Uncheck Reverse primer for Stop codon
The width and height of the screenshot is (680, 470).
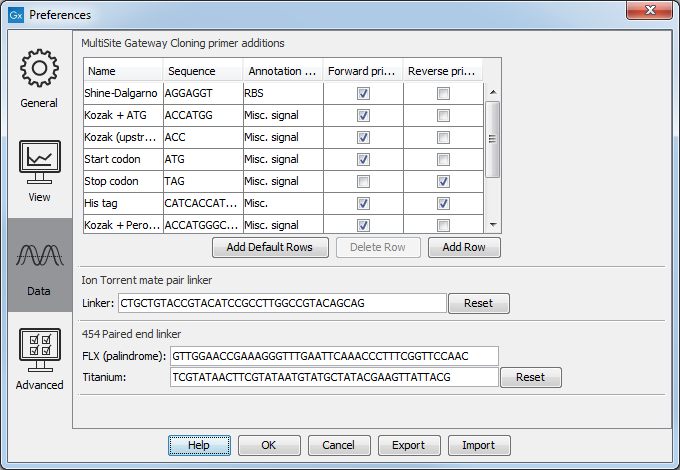[443, 181]
